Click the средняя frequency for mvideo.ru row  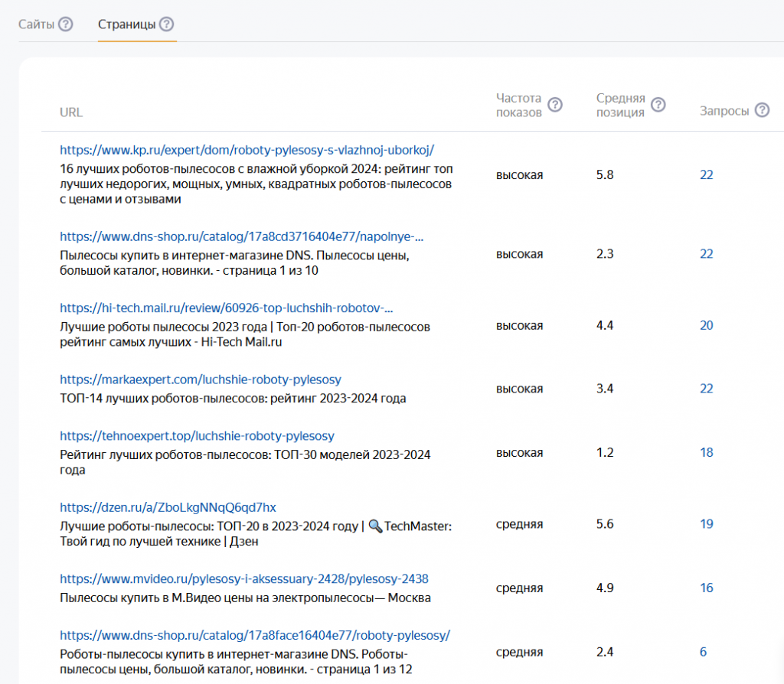point(520,588)
